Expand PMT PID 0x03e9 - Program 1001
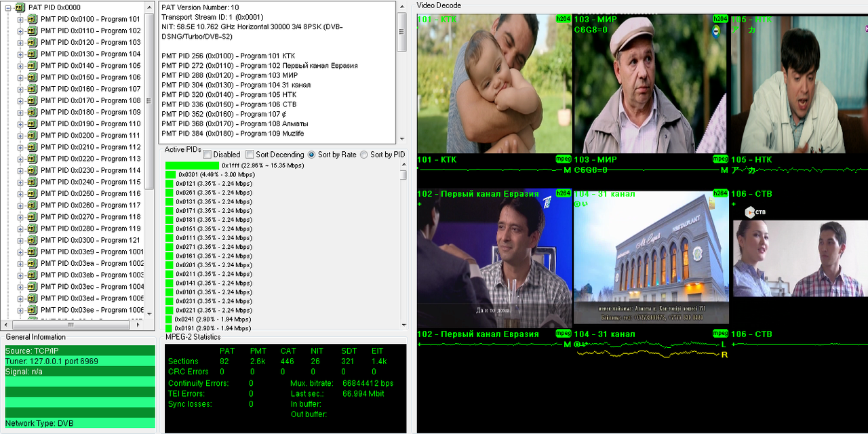 [x=20, y=252]
